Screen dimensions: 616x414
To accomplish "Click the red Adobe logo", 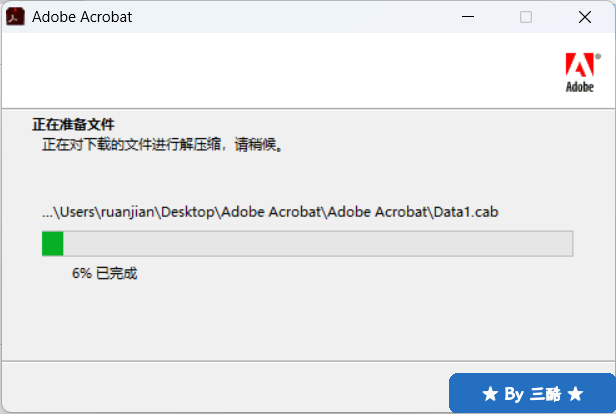I will tap(583, 73).
